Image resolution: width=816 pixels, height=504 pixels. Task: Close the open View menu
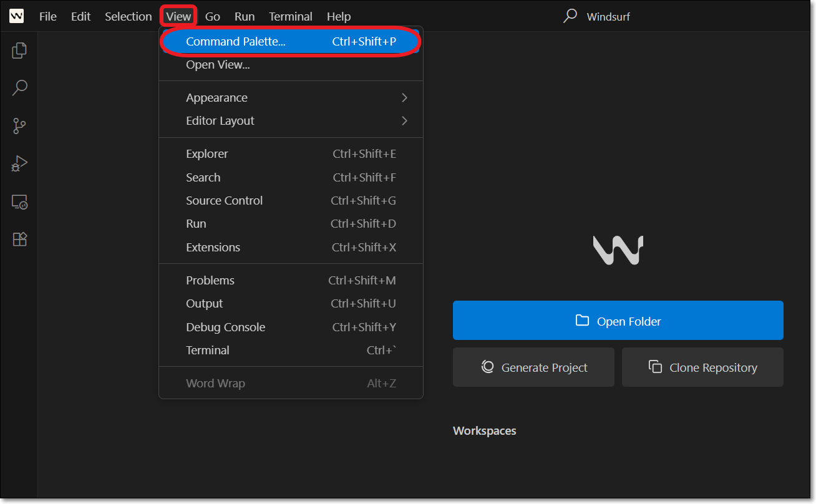(178, 16)
